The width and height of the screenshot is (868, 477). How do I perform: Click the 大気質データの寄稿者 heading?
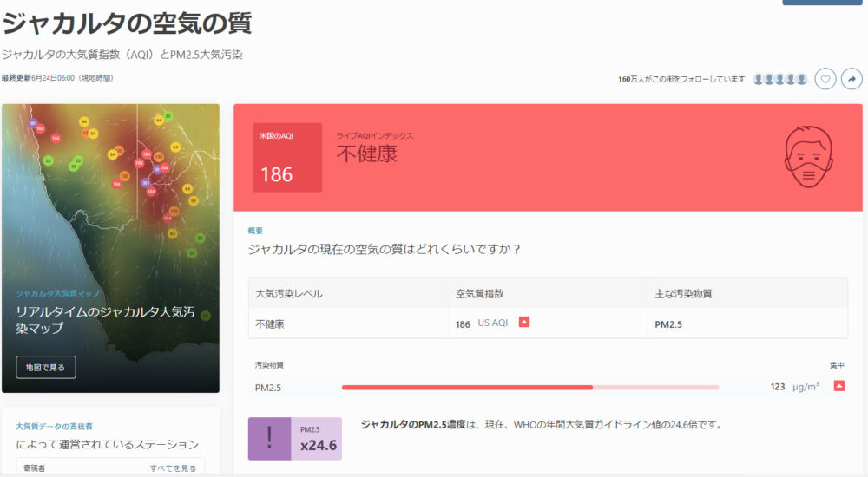[54, 426]
